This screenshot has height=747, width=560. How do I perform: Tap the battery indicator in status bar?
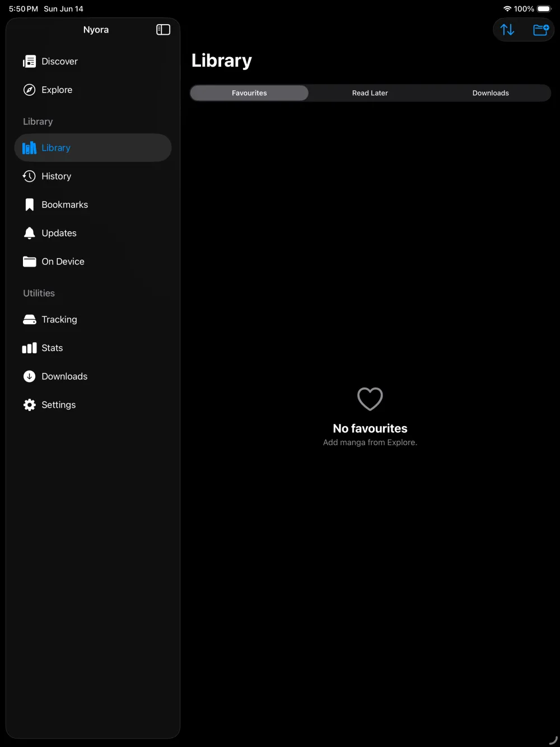pyautogui.click(x=544, y=9)
